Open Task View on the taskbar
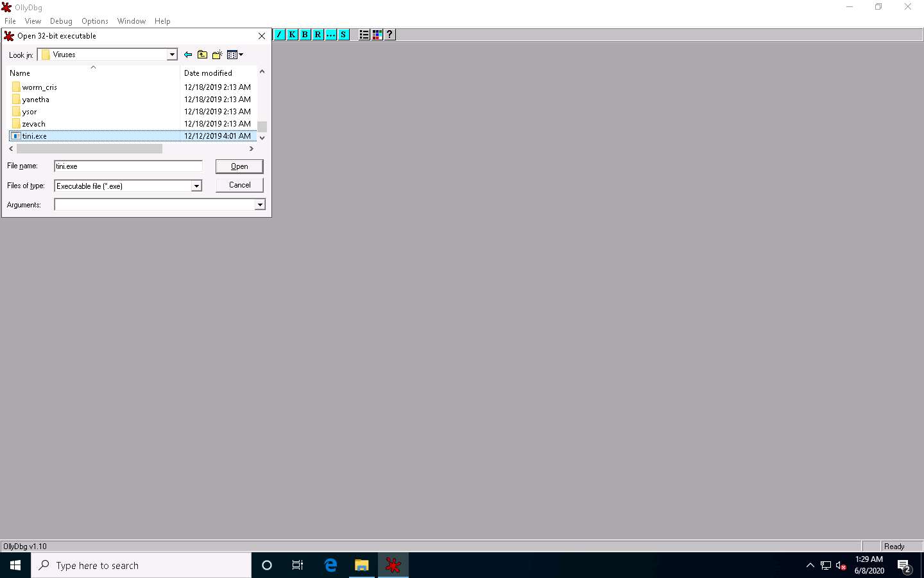 pyautogui.click(x=298, y=565)
